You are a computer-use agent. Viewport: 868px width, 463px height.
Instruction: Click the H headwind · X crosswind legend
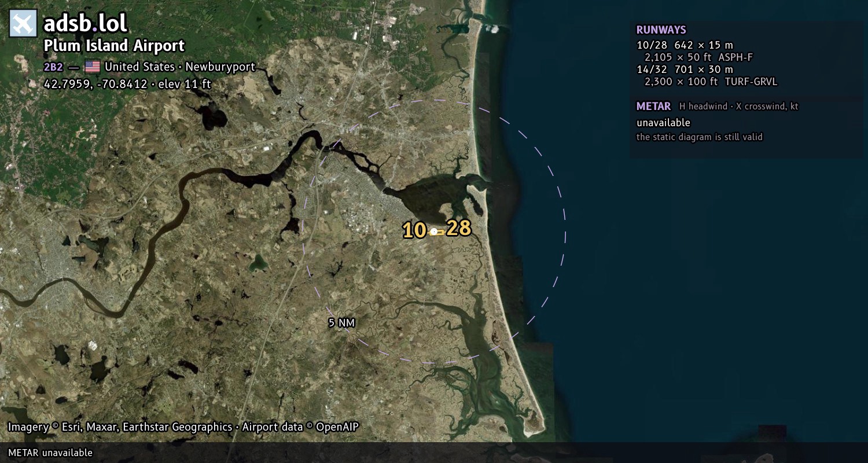tap(738, 106)
